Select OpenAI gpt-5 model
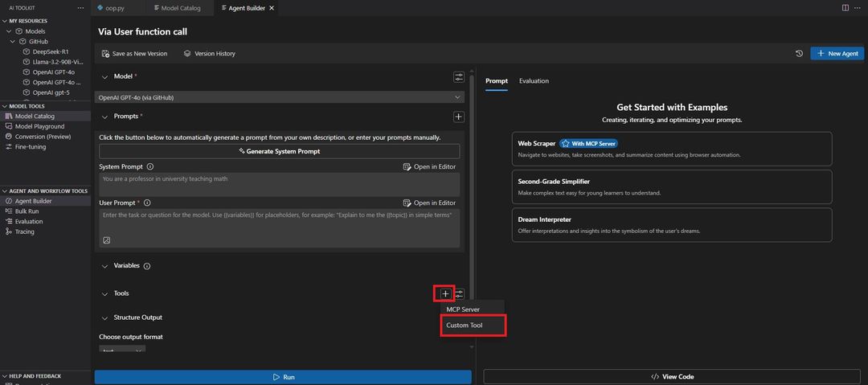868x385 pixels. [46, 92]
